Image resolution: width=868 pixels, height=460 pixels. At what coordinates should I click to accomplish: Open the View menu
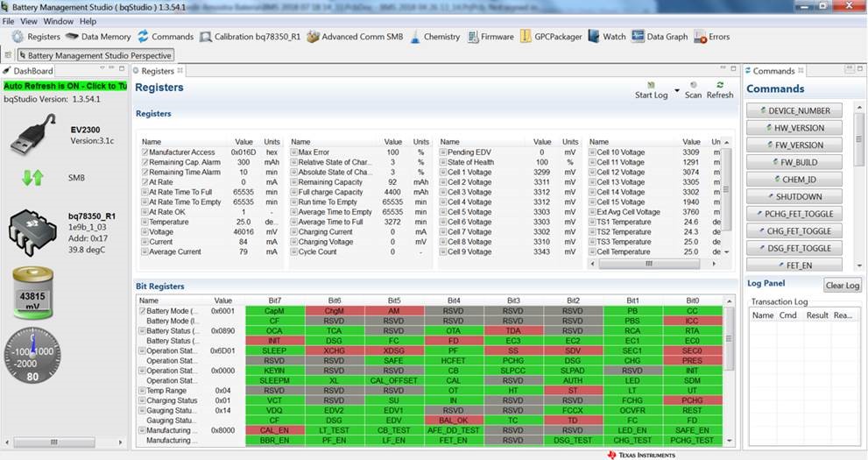tap(29, 21)
